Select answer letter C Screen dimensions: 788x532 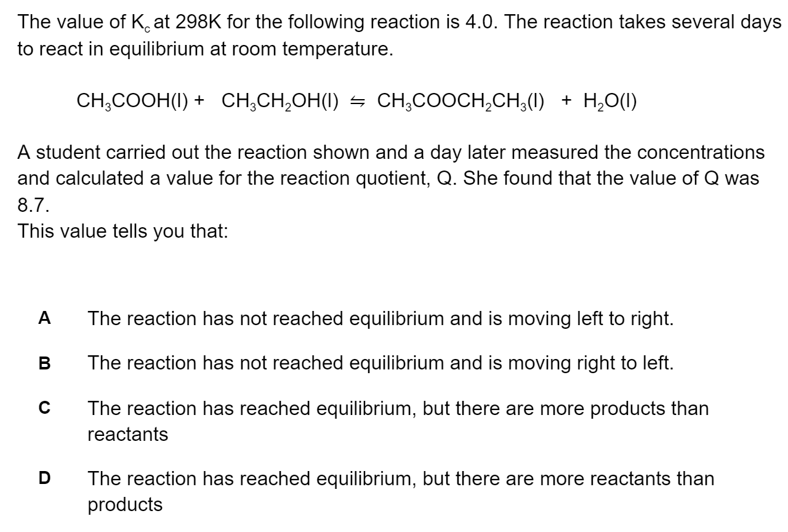44,408
